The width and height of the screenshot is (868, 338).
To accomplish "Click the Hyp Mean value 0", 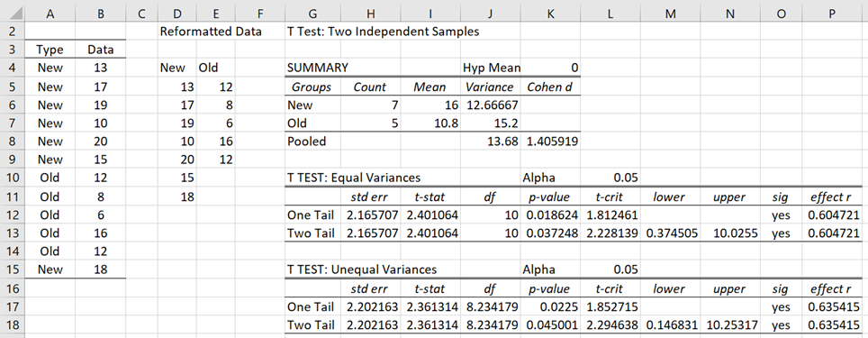I will [550, 68].
